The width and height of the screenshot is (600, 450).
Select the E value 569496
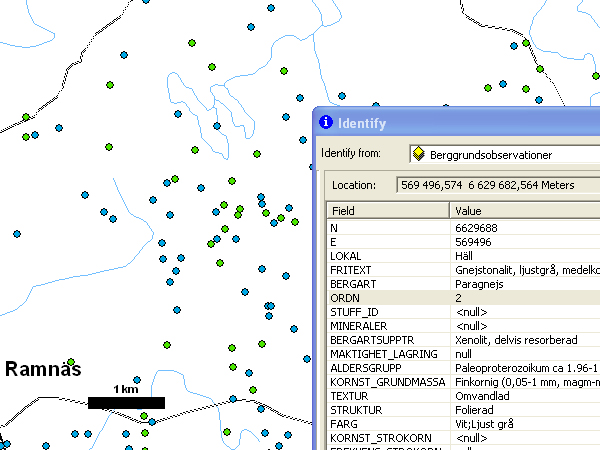[x=473, y=242]
